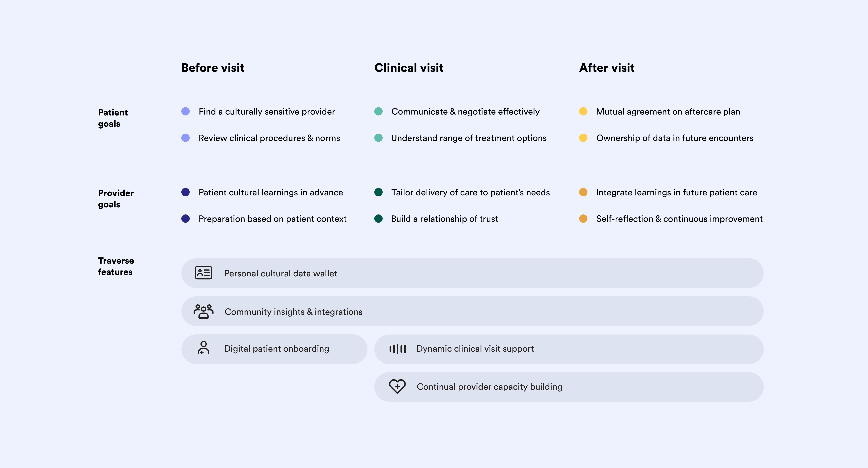The height and width of the screenshot is (468, 868).
Task: Click the ID card icon for data wallet
Action: tap(203, 273)
